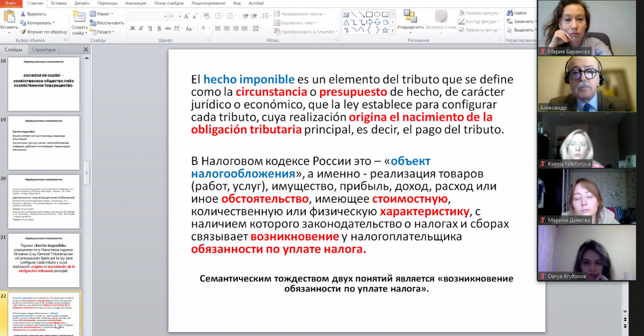
Task: Toggle Bold (Ж) formatting
Action: (133, 28)
